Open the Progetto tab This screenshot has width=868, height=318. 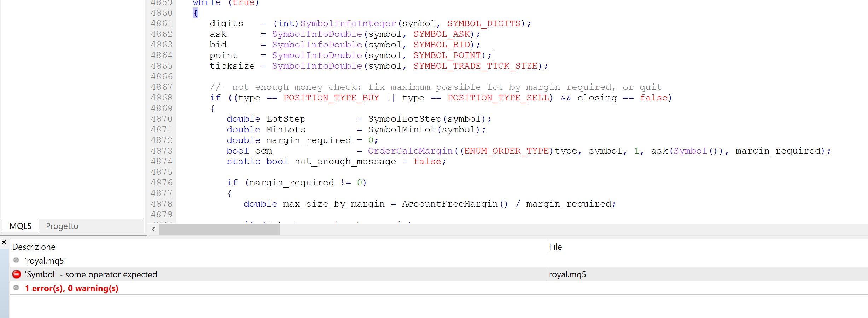[x=62, y=226]
